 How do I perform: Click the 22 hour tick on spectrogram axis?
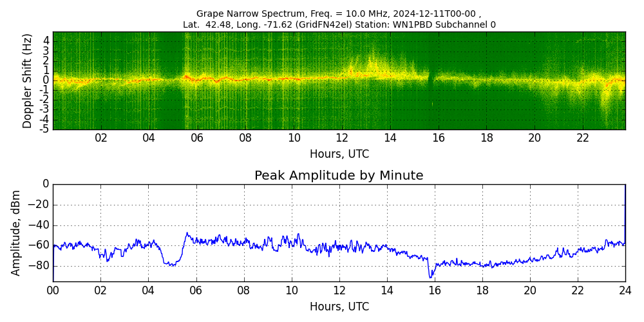[x=583, y=138]
